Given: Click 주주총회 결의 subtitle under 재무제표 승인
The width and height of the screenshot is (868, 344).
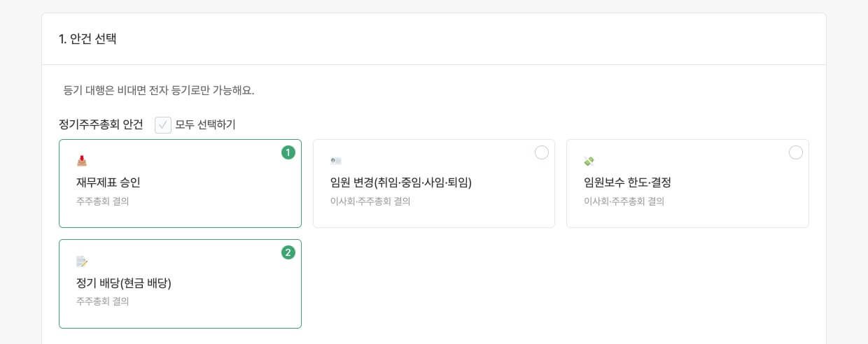Looking at the screenshot, I should pos(103,201).
